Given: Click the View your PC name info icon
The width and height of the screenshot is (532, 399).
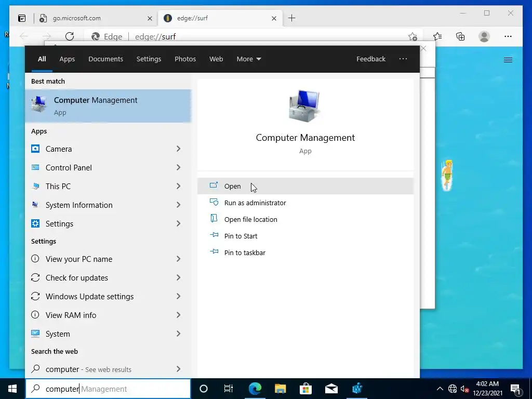Looking at the screenshot, I should (35, 259).
